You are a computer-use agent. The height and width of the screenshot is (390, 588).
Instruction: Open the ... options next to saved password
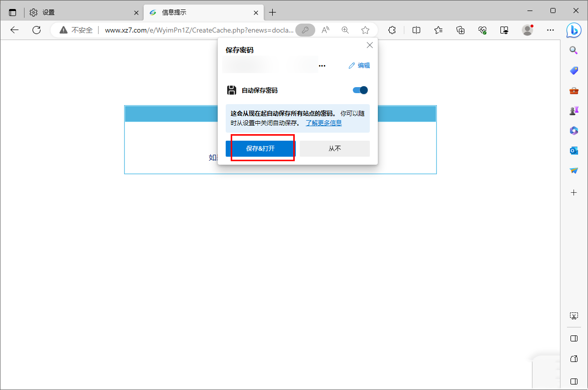(322, 65)
